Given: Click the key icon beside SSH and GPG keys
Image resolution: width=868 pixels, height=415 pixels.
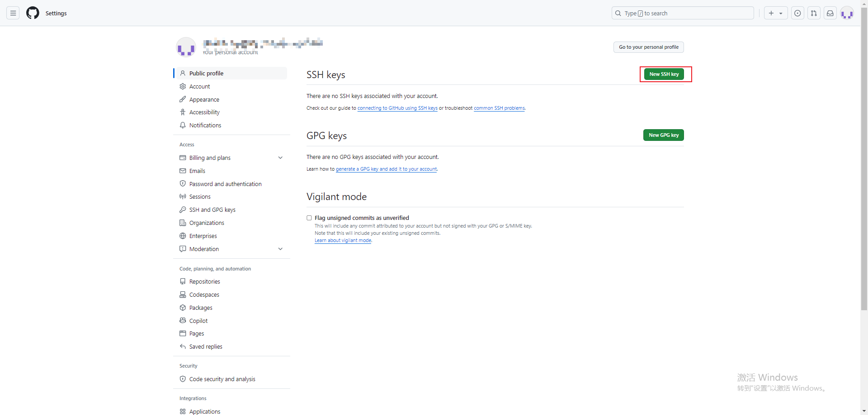Looking at the screenshot, I should pyautogui.click(x=183, y=210).
